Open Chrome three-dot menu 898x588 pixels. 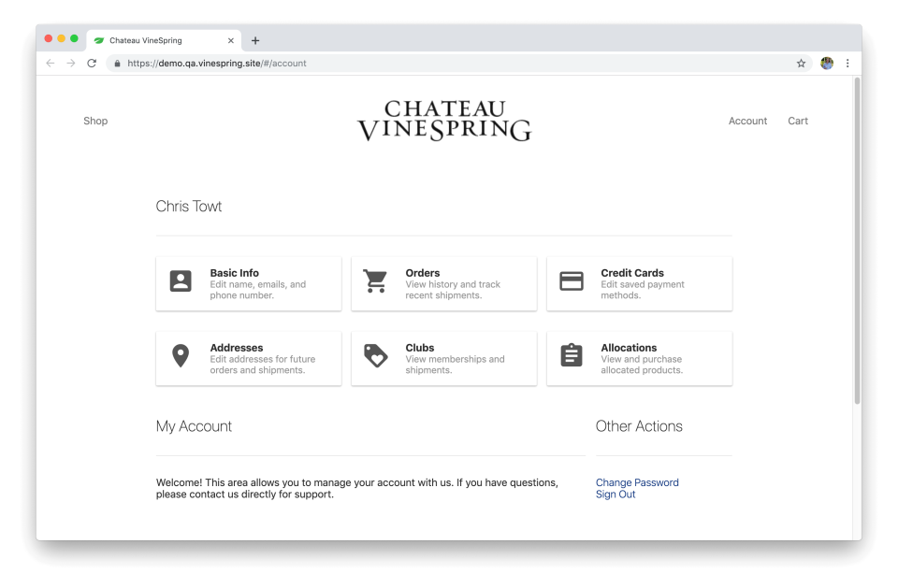(847, 64)
